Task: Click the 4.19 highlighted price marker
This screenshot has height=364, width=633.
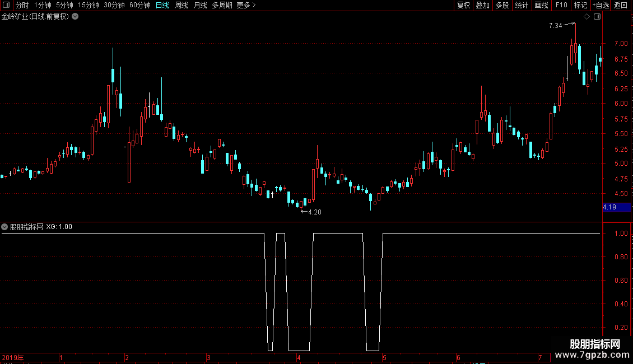Action: [616, 207]
